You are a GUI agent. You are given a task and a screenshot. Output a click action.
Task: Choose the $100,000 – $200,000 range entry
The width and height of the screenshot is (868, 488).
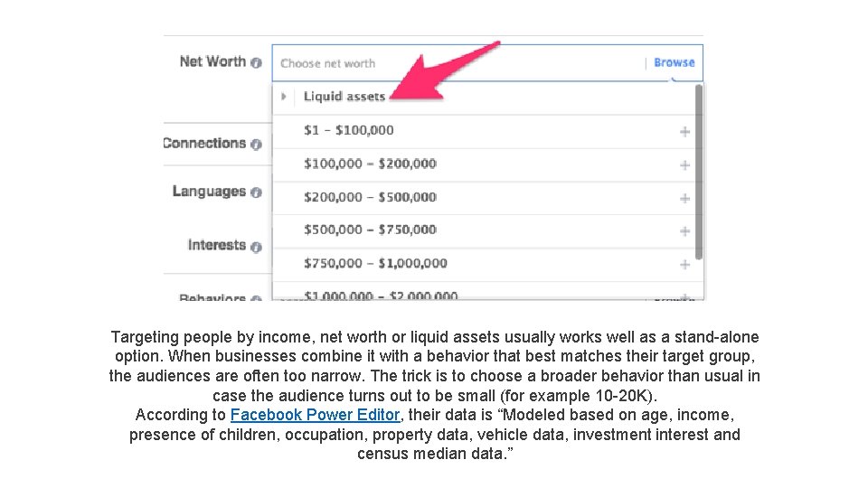tap(370, 164)
